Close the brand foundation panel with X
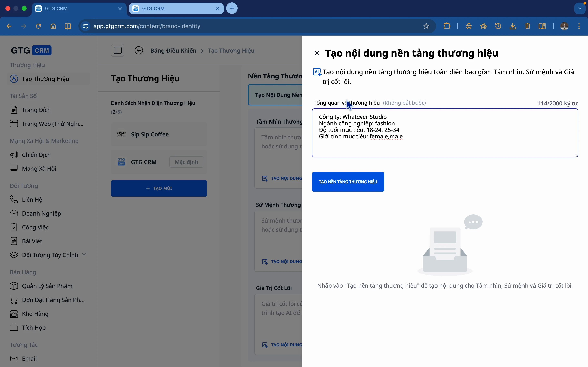Image resolution: width=588 pixels, height=367 pixels. (317, 53)
